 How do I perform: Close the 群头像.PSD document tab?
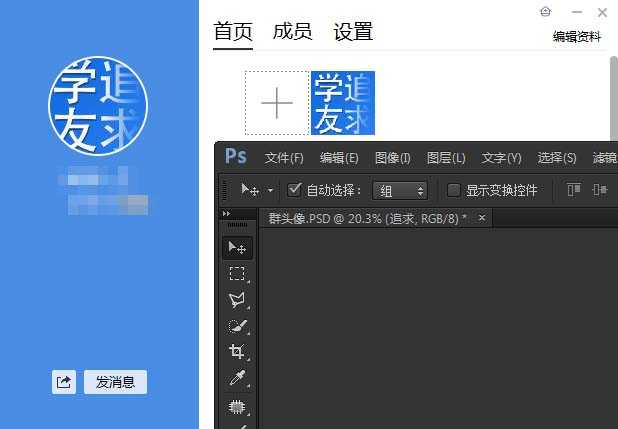pos(482,217)
